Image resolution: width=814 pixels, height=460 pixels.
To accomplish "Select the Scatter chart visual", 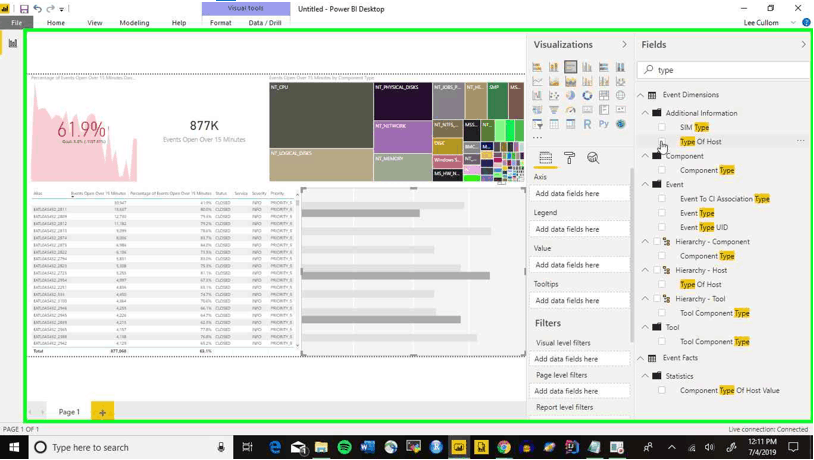I will click(554, 96).
